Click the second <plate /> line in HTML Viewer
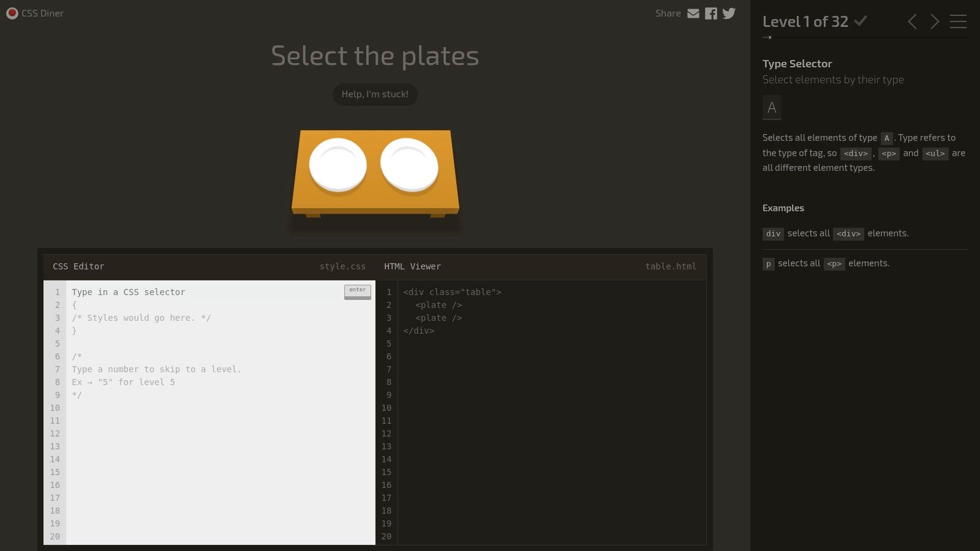Screen dimensions: 980x551 pyautogui.click(x=439, y=318)
